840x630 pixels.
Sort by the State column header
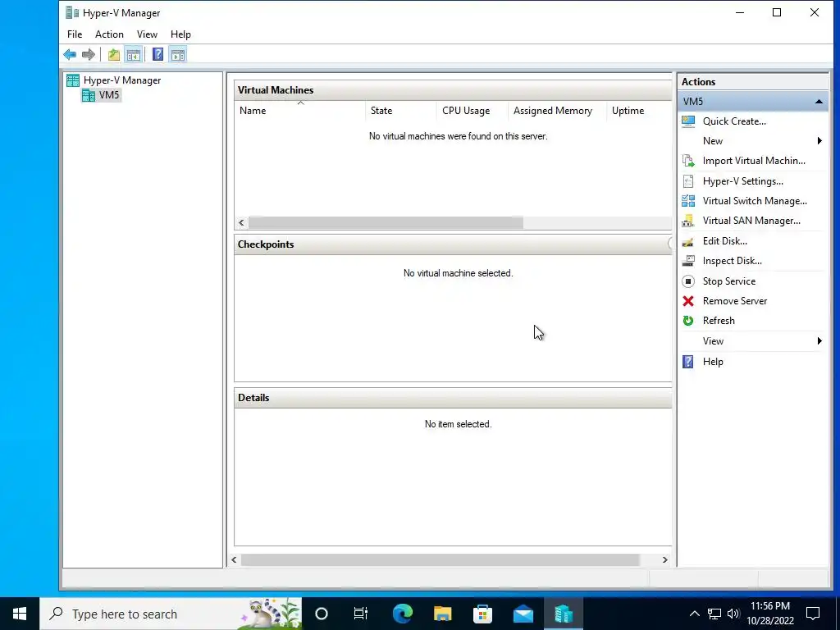pyautogui.click(x=400, y=111)
